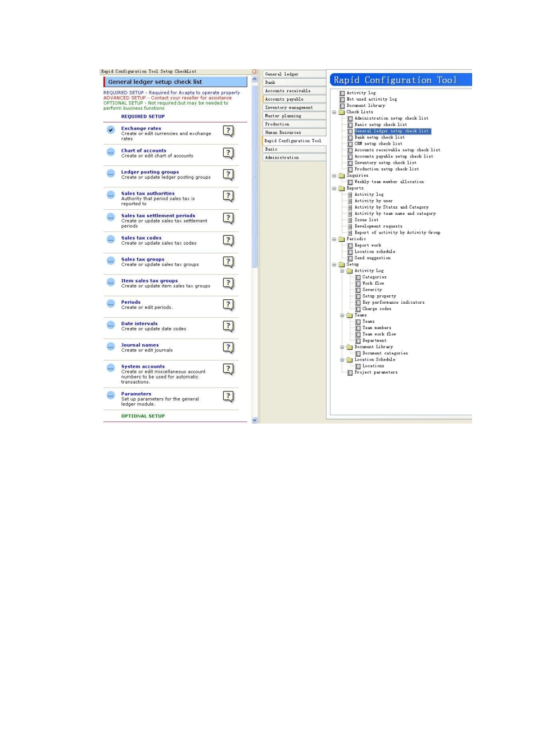Click the checklist scroll-up arrow

(255, 79)
